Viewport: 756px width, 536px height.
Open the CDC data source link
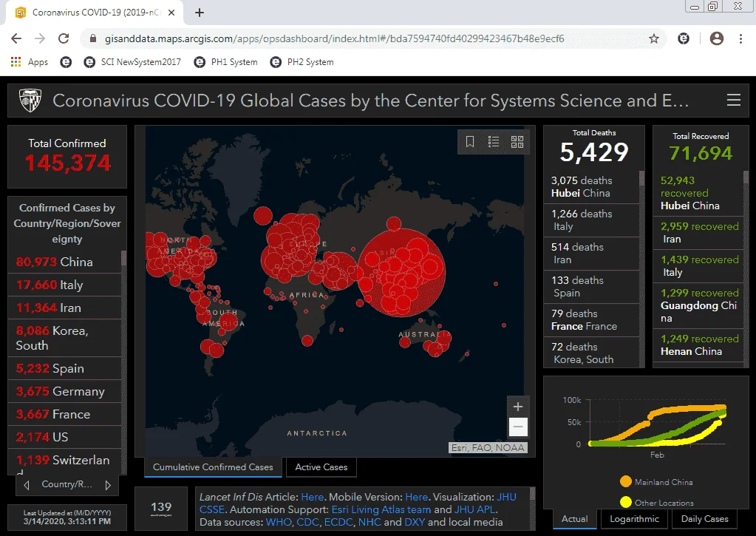point(307,522)
